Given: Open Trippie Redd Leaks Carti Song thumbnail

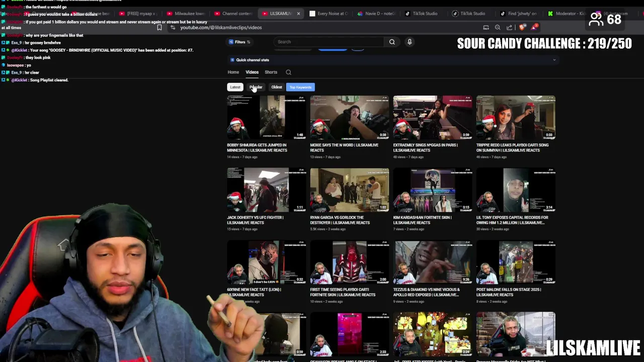Looking at the screenshot, I should (x=516, y=118).
